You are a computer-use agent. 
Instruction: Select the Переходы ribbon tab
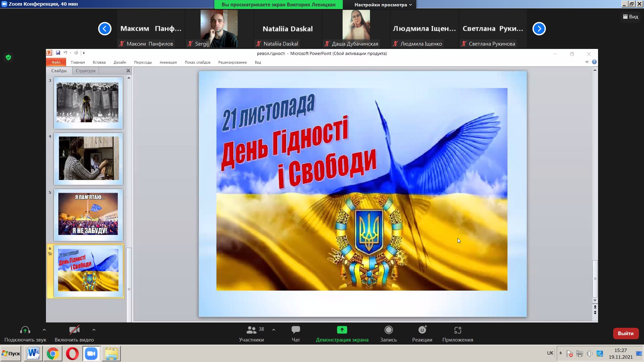point(143,62)
